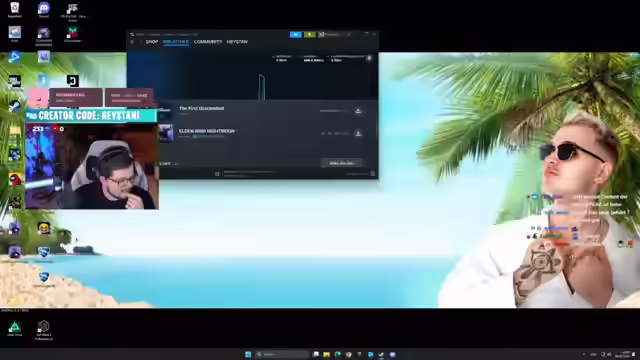Open the COMMUNITY tab in Steam
This screenshot has height=360, width=640.
click(x=208, y=42)
